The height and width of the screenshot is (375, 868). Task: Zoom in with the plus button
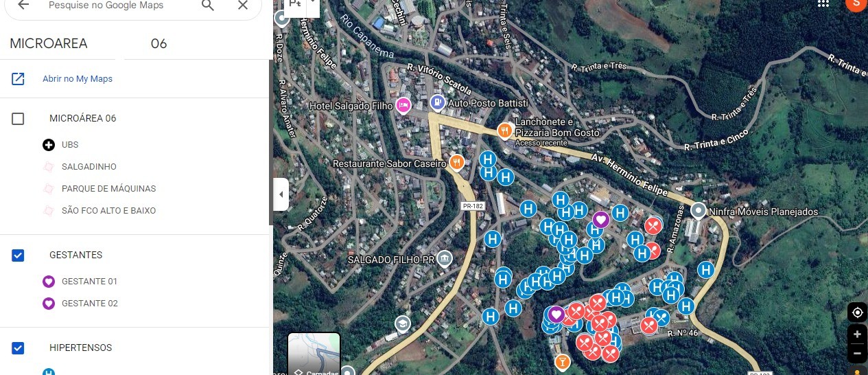[x=857, y=334]
